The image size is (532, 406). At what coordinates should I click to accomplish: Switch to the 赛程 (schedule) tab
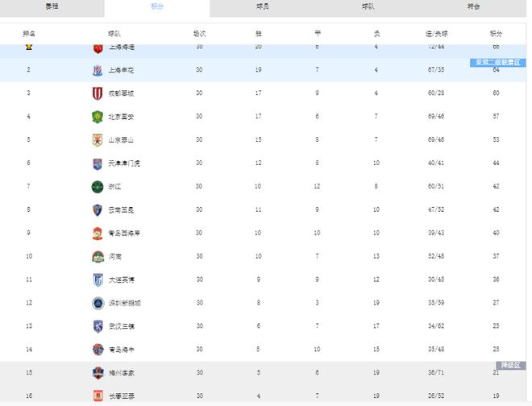coord(52,6)
